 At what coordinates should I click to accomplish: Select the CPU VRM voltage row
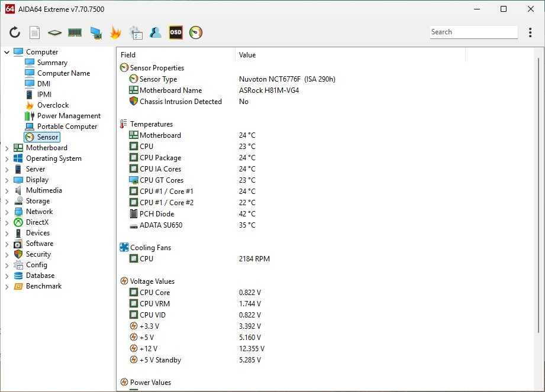[195, 303]
